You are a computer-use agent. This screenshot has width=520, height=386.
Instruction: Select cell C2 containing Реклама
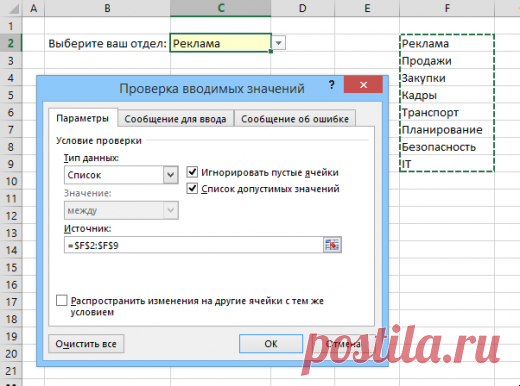(221, 43)
